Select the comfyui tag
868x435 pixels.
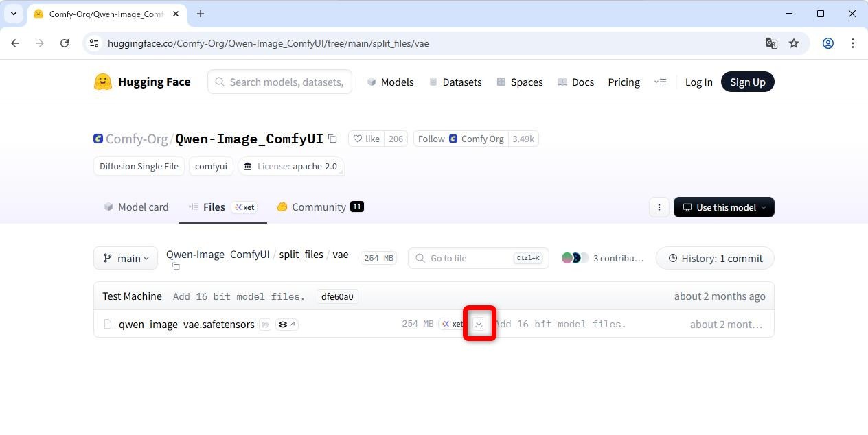(211, 166)
